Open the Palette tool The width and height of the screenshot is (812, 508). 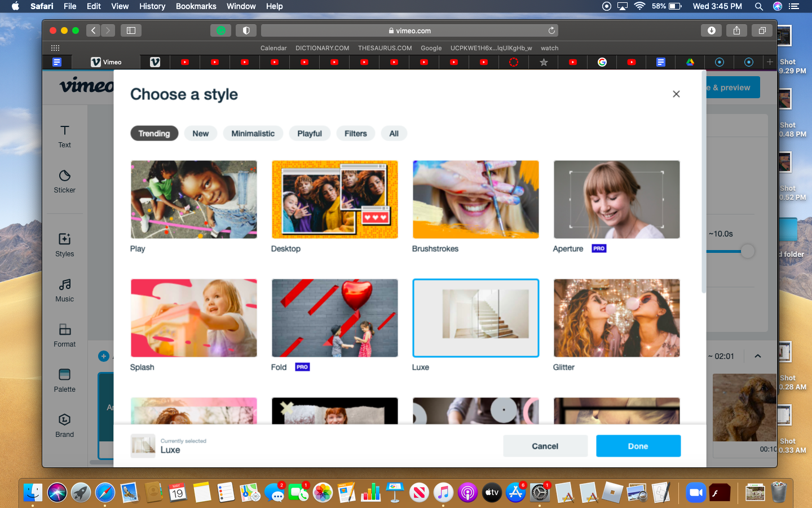click(64, 380)
